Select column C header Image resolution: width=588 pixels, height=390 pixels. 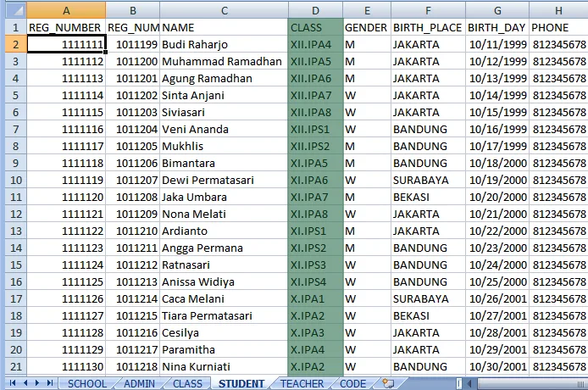225,10
